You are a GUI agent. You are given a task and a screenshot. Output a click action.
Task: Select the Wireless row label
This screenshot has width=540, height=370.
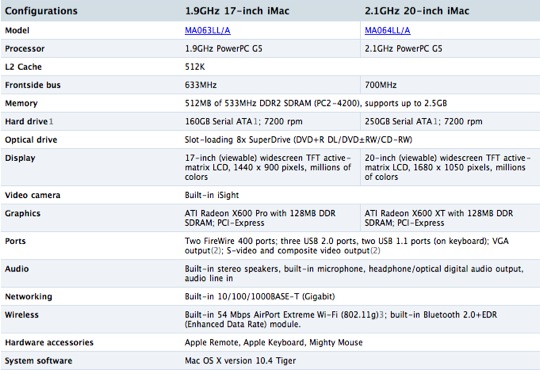22,315
